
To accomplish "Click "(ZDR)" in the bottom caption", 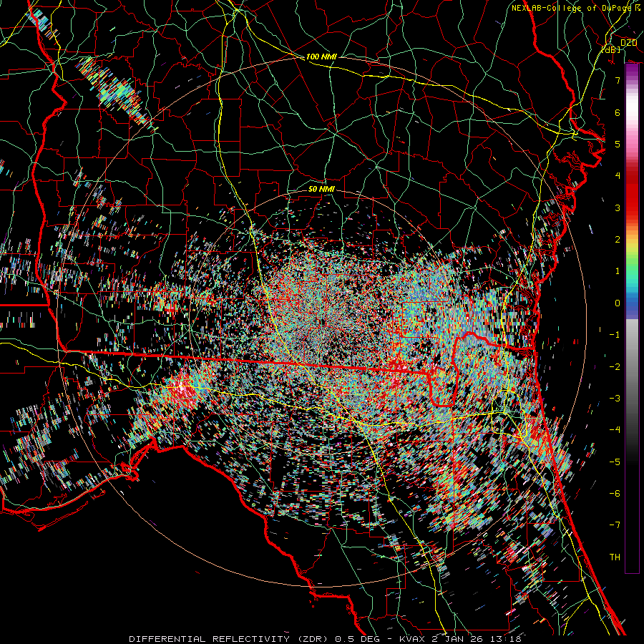I will [x=311, y=639].
